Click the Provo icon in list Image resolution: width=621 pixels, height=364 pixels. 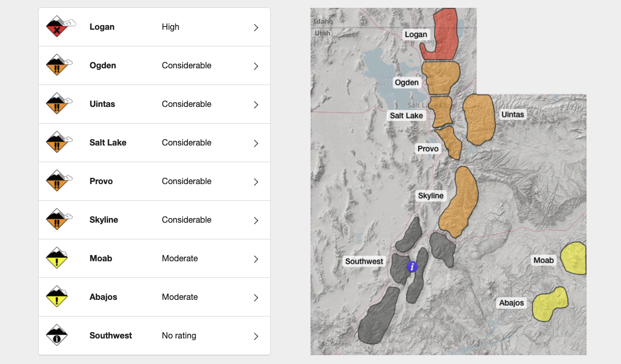click(57, 181)
